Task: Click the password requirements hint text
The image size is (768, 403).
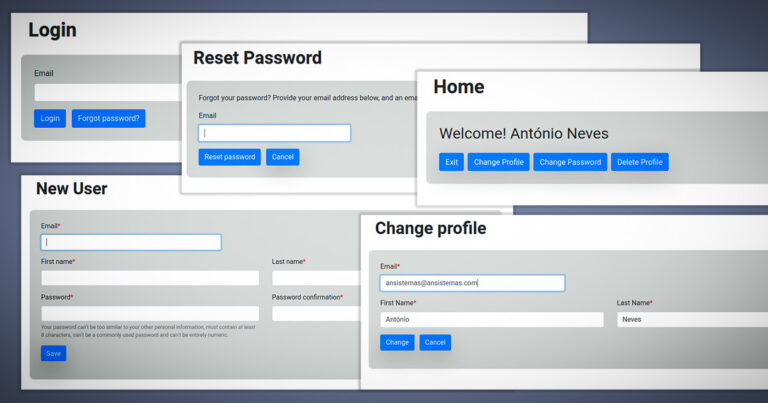Action: point(148,331)
